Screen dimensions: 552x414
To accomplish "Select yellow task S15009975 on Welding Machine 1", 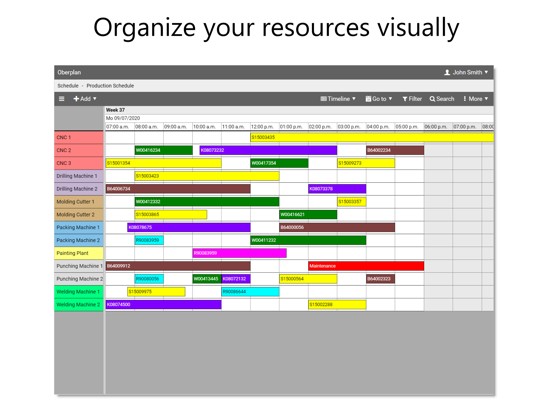I will pos(156,291).
